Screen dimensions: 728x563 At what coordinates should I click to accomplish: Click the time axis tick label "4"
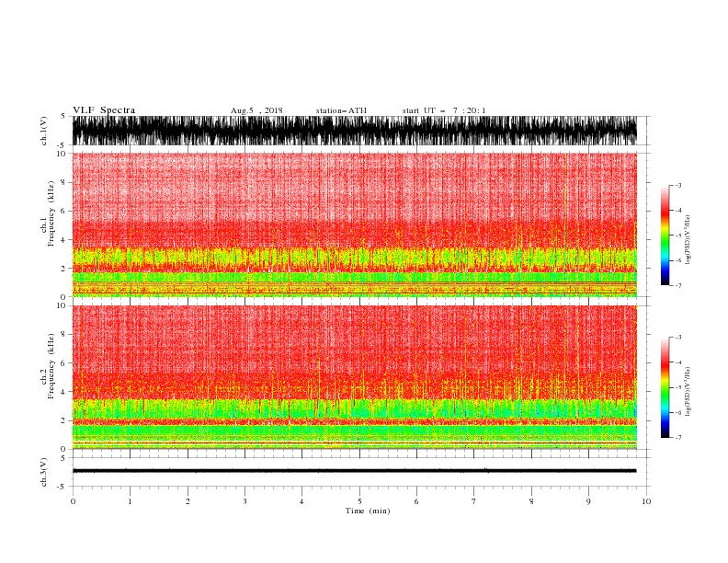click(x=301, y=501)
